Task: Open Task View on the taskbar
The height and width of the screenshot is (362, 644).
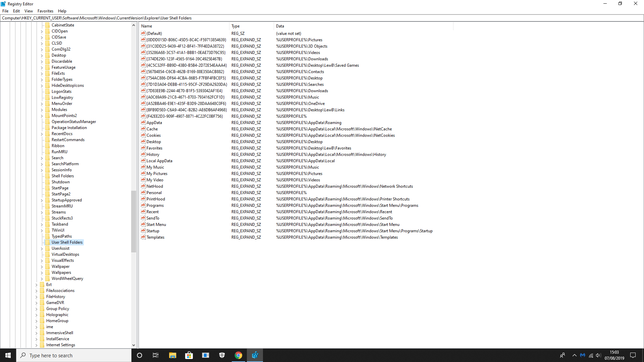Action: click(x=156, y=355)
